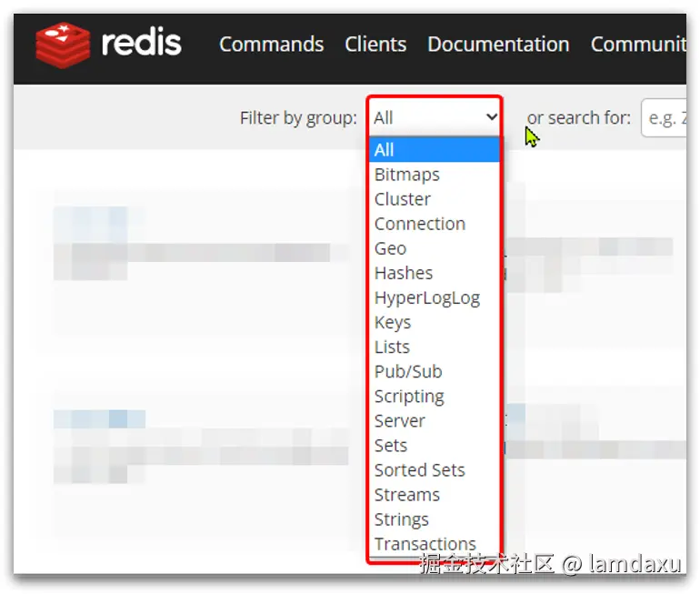The height and width of the screenshot is (594, 700).
Task: Choose 'Sorted Sets' group option
Action: click(x=435, y=470)
